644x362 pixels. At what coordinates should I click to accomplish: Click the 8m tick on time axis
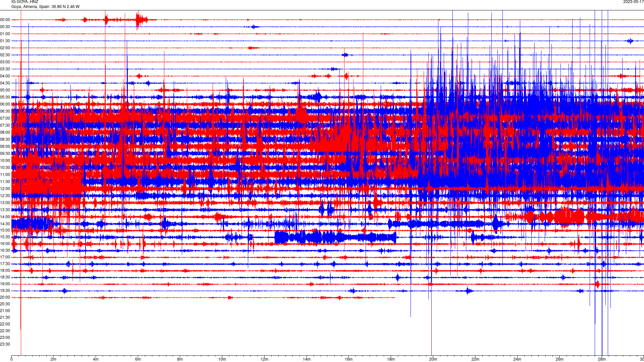coord(180,359)
